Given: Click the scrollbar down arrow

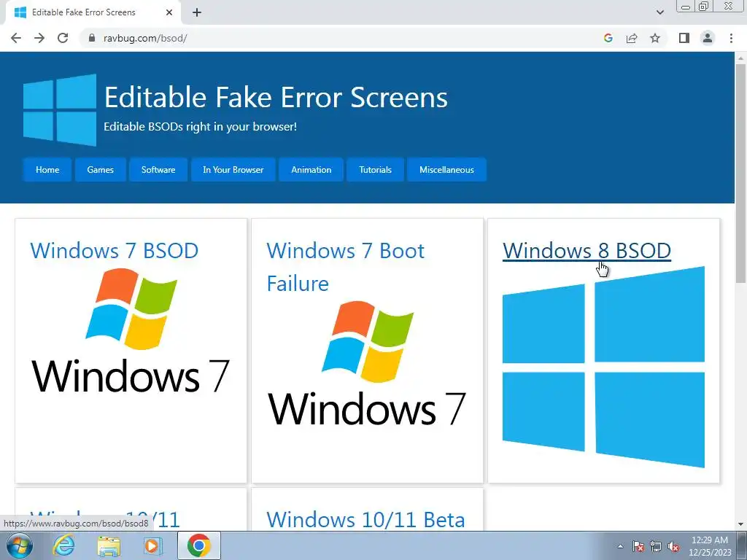Looking at the screenshot, I should pos(740,524).
